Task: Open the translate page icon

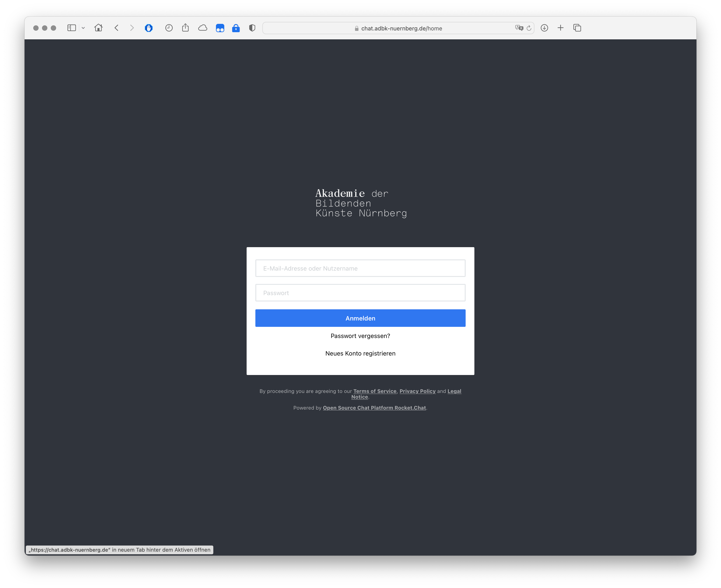Action: [x=519, y=28]
